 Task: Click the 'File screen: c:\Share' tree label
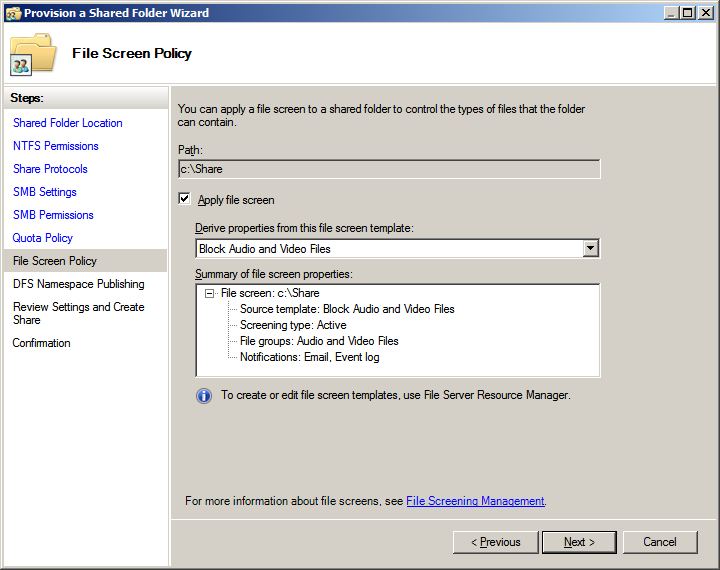pyautogui.click(x=270, y=293)
